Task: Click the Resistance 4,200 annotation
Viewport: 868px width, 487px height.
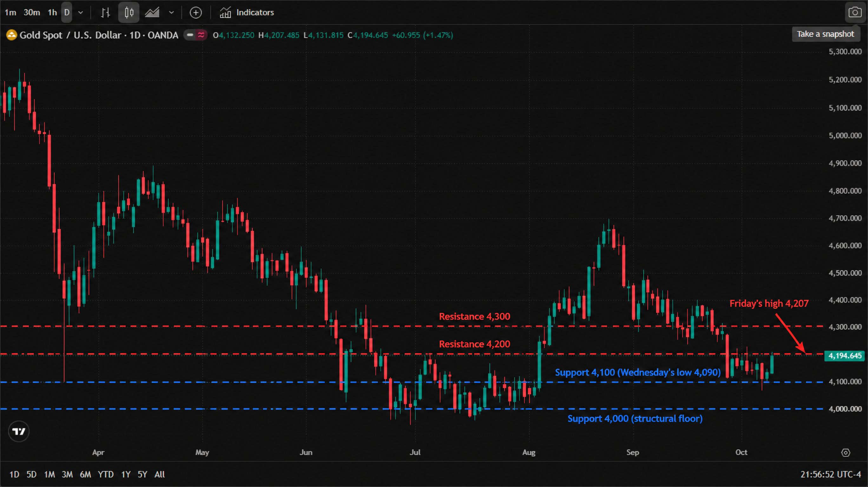Action: click(x=474, y=344)
